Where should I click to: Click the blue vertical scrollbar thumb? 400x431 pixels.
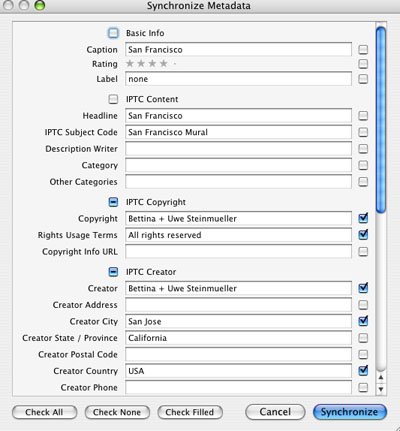pyautogui.click(x=381, y=119)
